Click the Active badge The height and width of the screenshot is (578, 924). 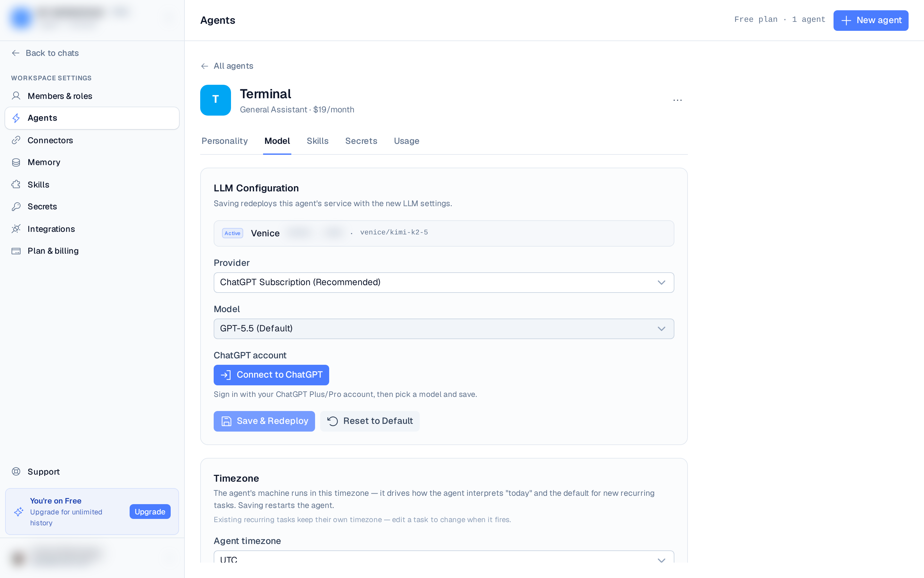(x=232, y=233)
